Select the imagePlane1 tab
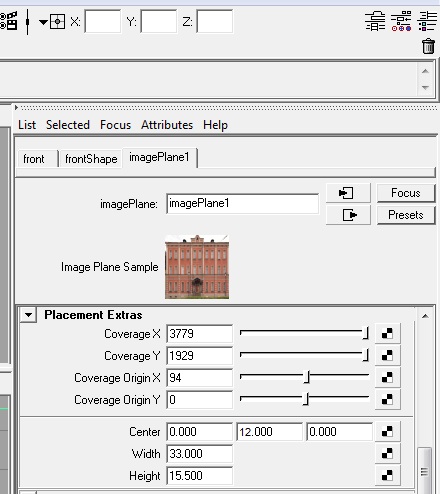Screen dimensions: 440x494 click(160, 157)
